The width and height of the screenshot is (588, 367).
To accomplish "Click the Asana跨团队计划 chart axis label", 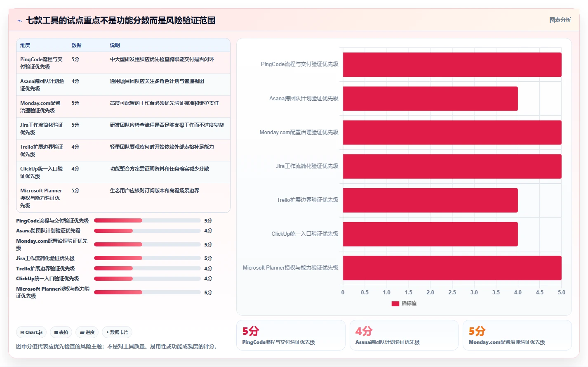I will (x=303, y=99).
